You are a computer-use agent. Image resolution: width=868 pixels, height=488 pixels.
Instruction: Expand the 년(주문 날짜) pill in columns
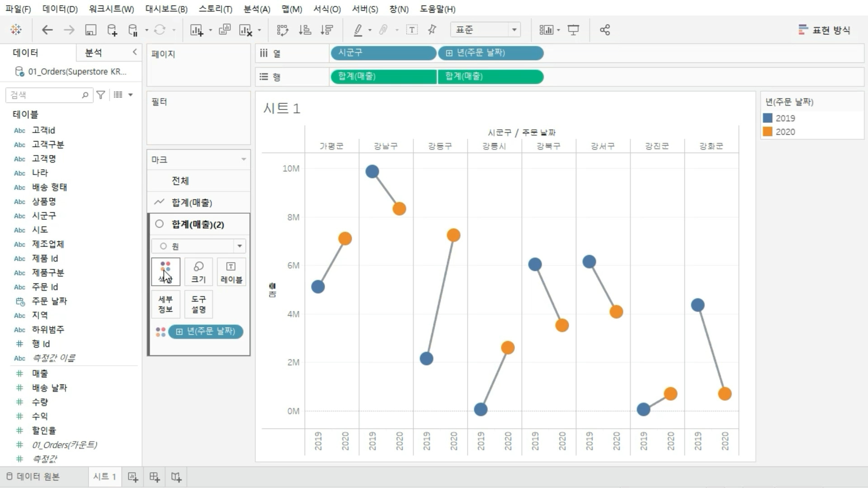[x=449, y=53]
